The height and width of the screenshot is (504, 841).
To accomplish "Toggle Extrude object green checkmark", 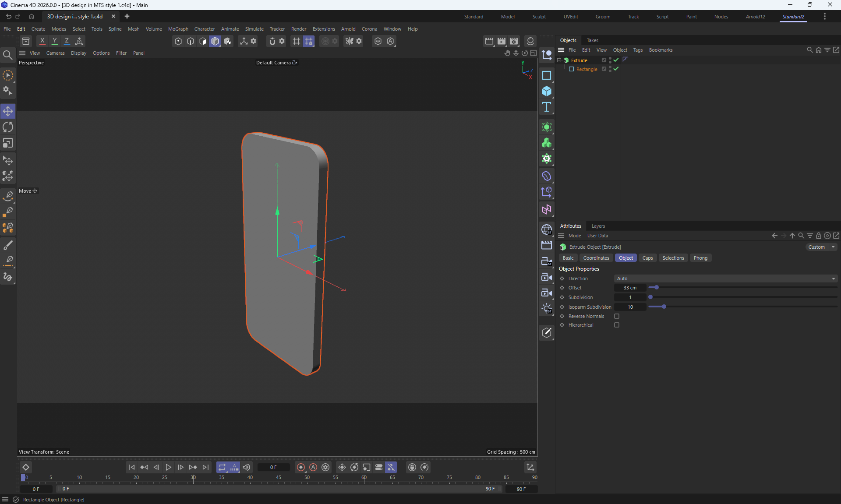I will [616, 60].
